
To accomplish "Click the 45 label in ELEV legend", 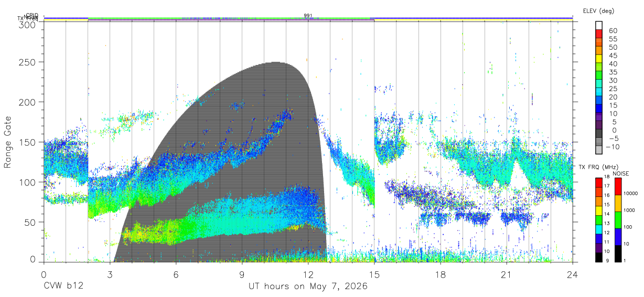I will (612, 56).
